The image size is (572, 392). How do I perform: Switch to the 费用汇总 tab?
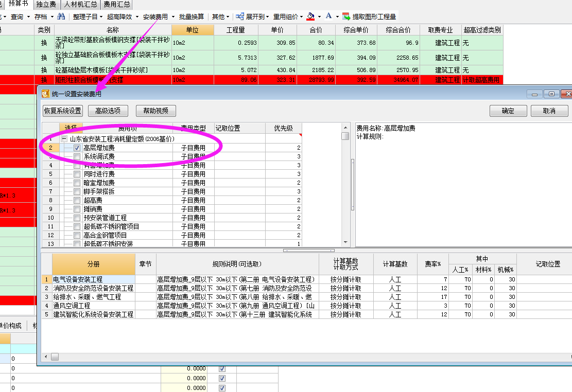tap(116, 4)
